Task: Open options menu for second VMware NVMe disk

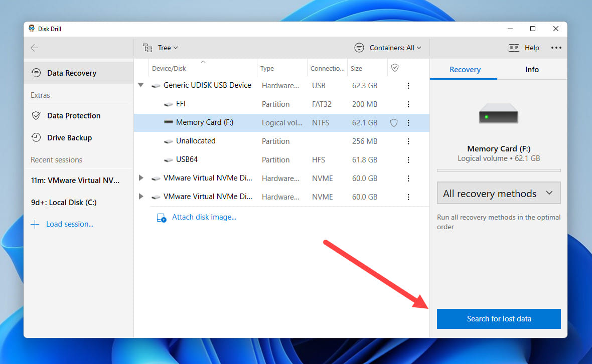Action: coord(408,197)
